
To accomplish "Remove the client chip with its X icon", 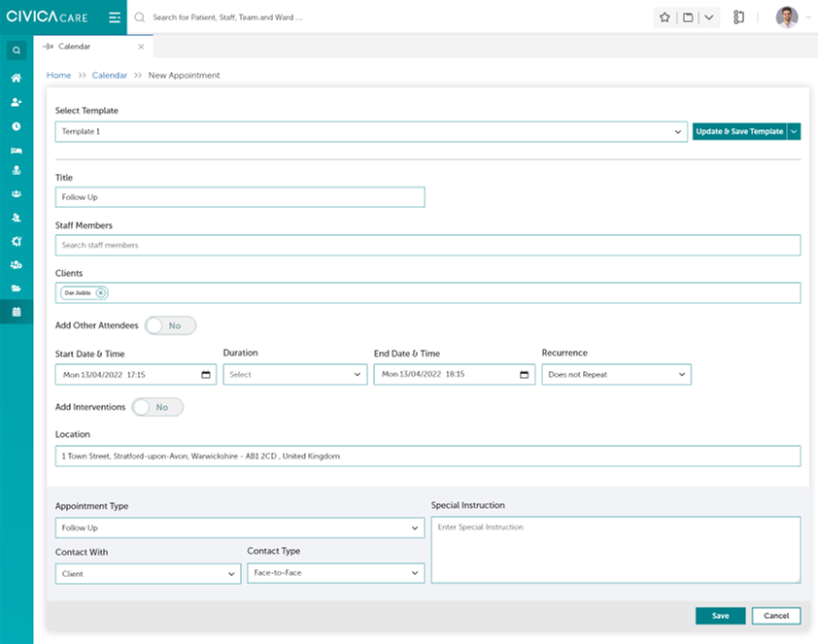I will 101,293.
